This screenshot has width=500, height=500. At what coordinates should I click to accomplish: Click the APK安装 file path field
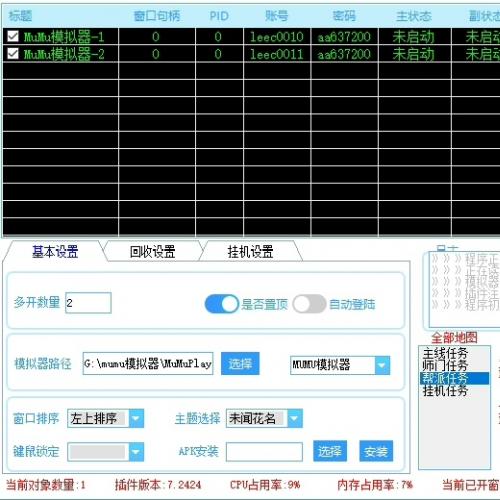click(x=264, y=452)
